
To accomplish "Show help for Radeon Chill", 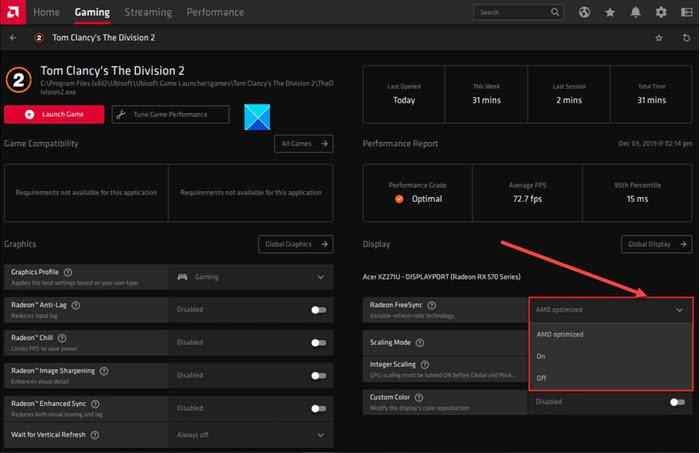I will (x=62, y=338).
